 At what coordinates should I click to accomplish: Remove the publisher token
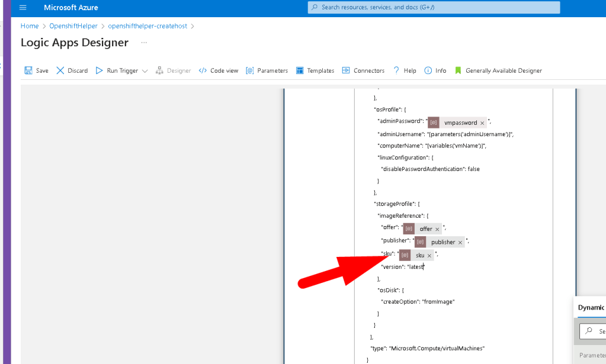click(x=460, y=243)
